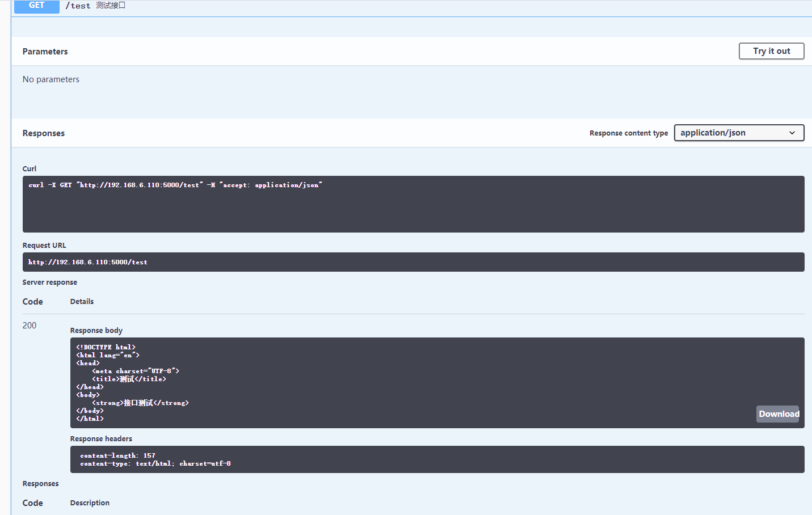The width and height of the screenshot is (812, 515).
Task: Click the Response headers code block
Action: click(397, 459)
